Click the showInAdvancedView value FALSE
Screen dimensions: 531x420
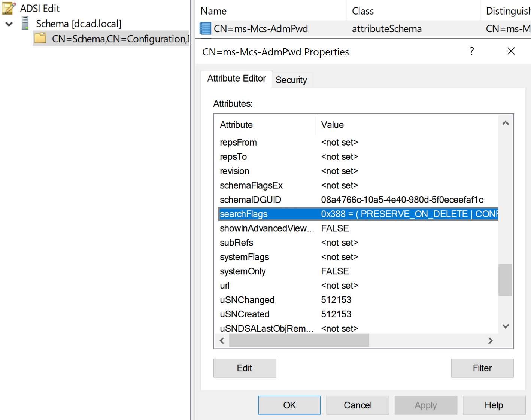click(335, 228)
